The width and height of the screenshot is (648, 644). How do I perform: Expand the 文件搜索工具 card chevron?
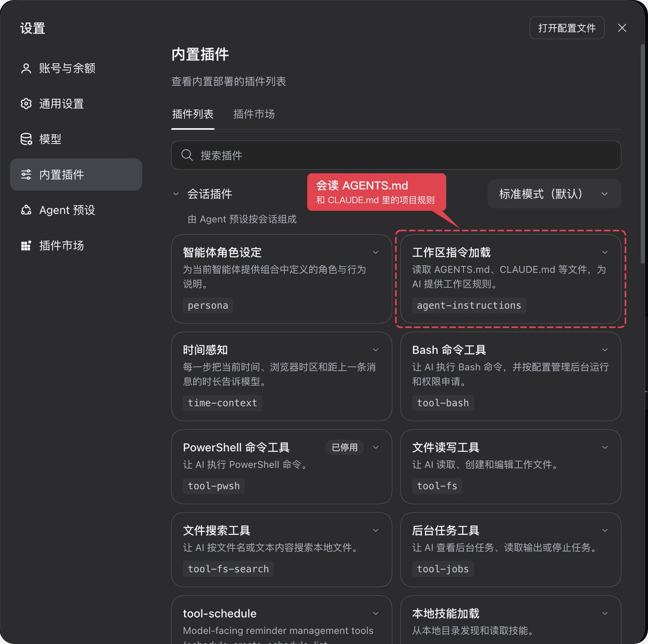click(x=376, y=531)
